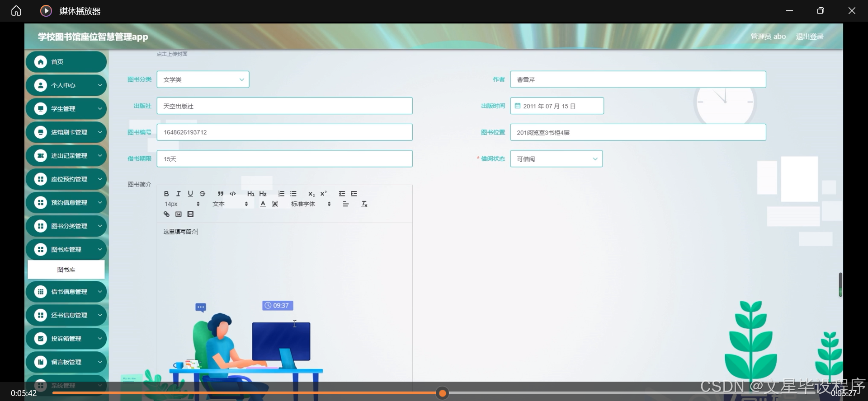Image resolution: width=868 pixels, height=401 pixels.
Task: Expand the 进馆刷卡管理 sidebar menu
Action: tap(66, 132)
